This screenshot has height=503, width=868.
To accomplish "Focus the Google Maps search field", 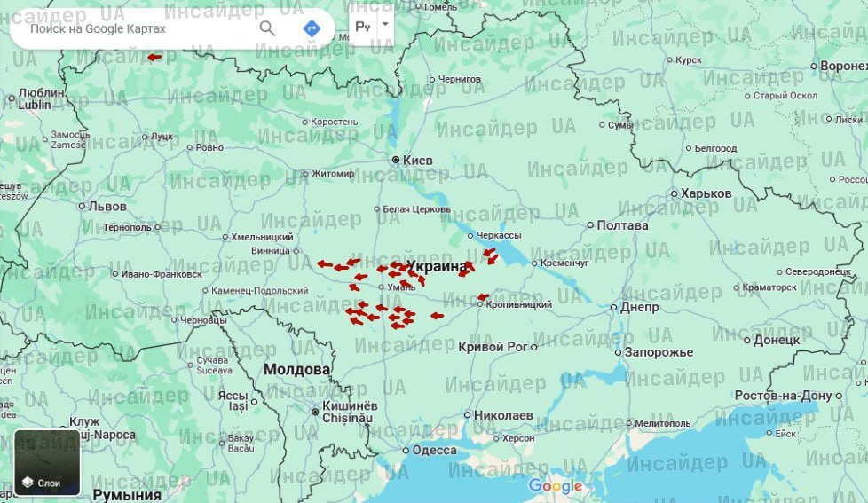I will (133, 28).
